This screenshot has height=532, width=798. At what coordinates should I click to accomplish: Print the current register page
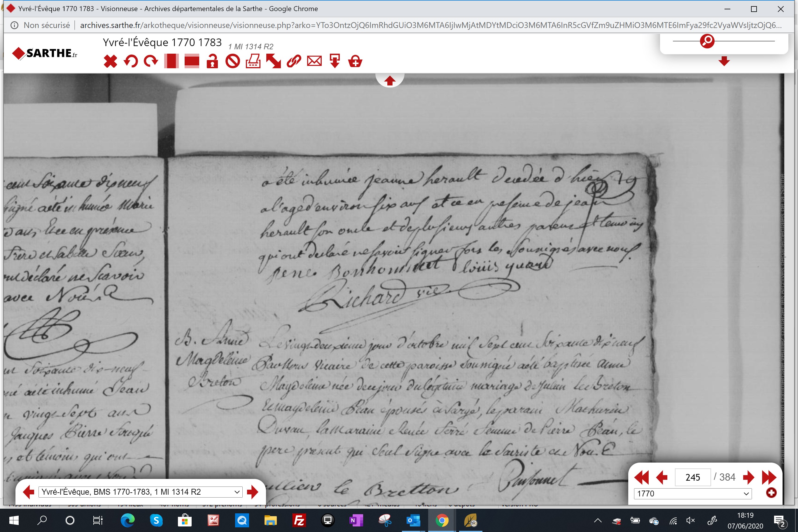coord(253,62)
